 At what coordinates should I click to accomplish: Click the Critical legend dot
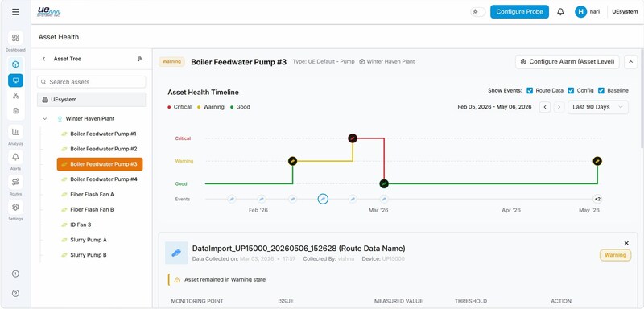[x=169, y=107]
